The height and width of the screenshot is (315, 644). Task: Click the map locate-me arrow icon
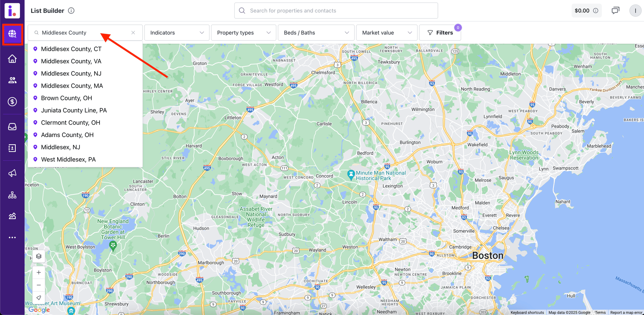pyautogui.click(x=39, y=297)
